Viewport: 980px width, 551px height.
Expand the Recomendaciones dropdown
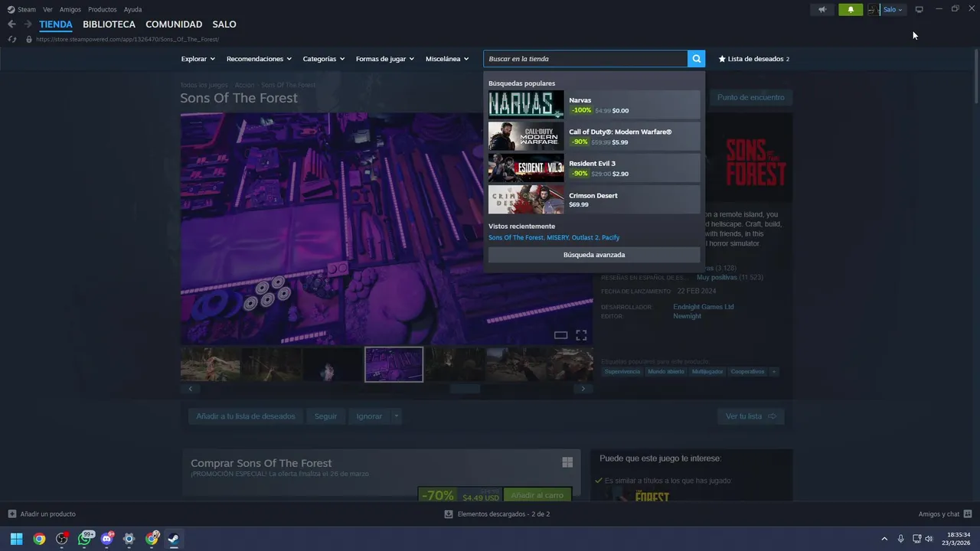259,59
